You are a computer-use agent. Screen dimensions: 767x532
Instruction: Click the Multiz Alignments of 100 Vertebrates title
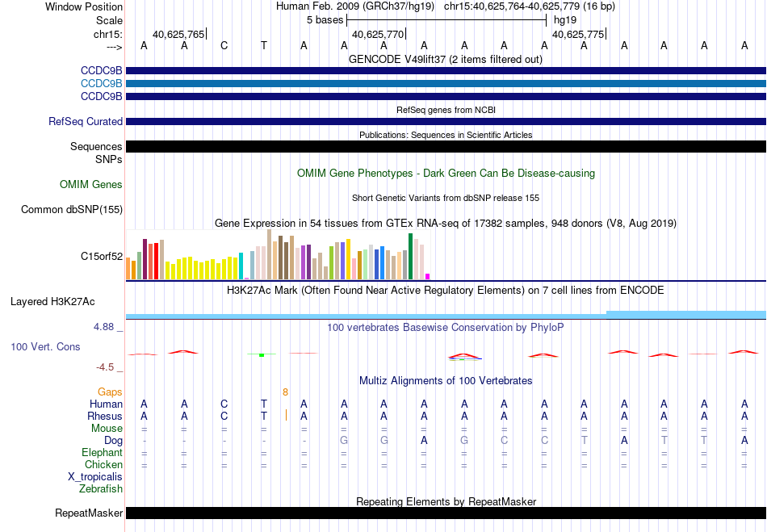(446, 380)
